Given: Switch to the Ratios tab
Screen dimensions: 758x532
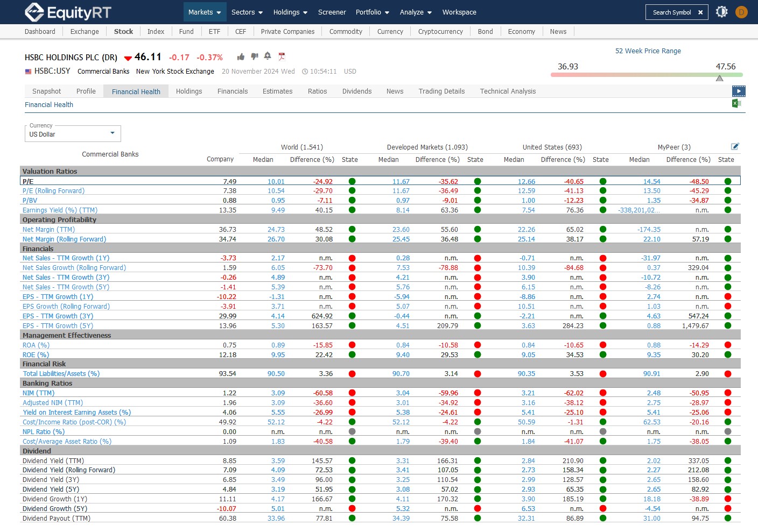Looking at the screenshot, I should [317, 91].
